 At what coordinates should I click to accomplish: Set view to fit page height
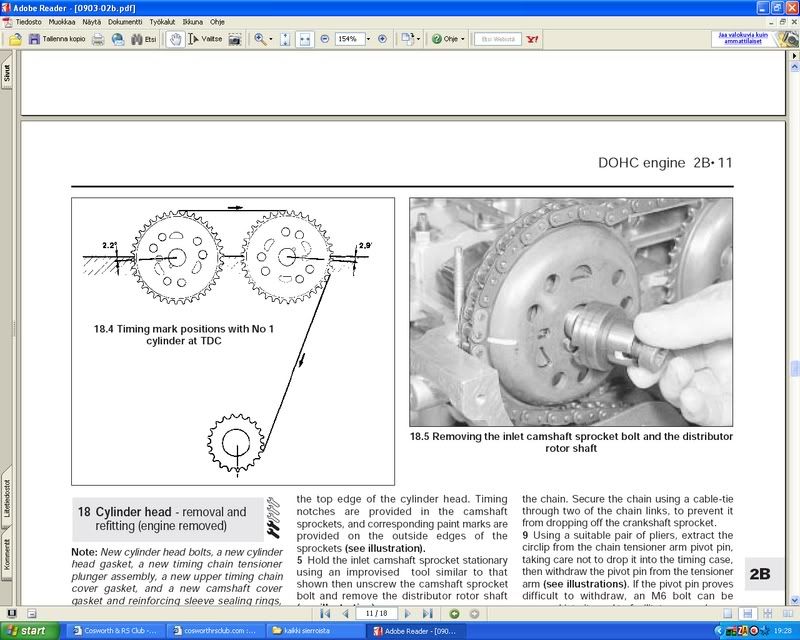tap(285, 39)
